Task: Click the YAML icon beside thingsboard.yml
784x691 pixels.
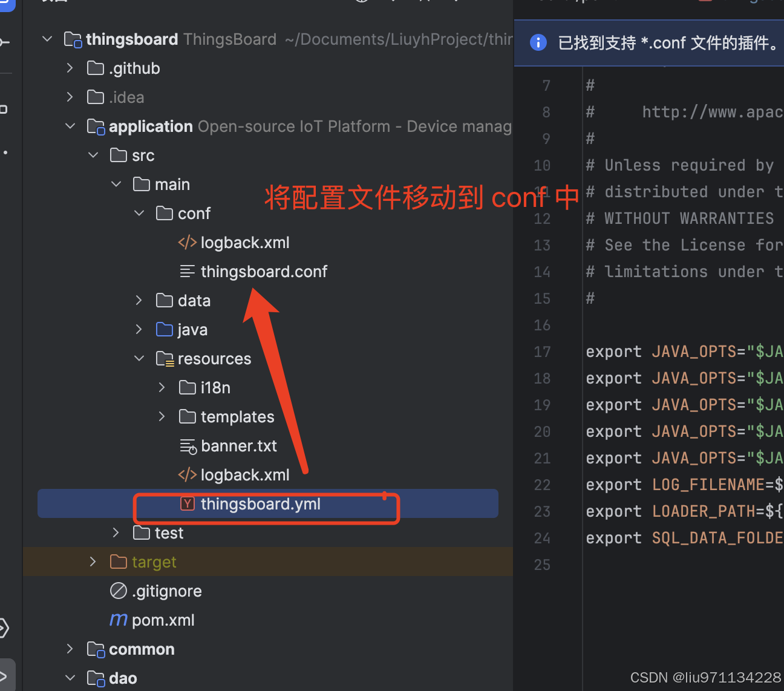Action: click(187, 503)
